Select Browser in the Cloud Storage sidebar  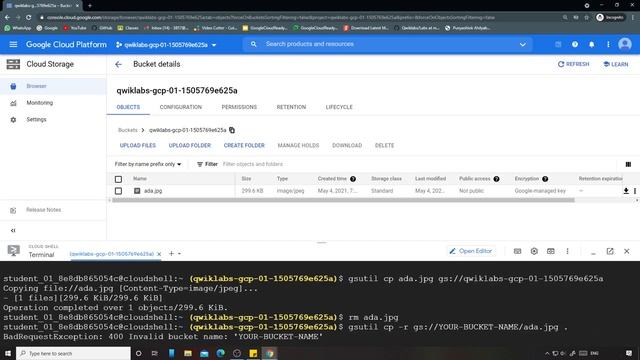pyautogui.click(x=53, y=86)
